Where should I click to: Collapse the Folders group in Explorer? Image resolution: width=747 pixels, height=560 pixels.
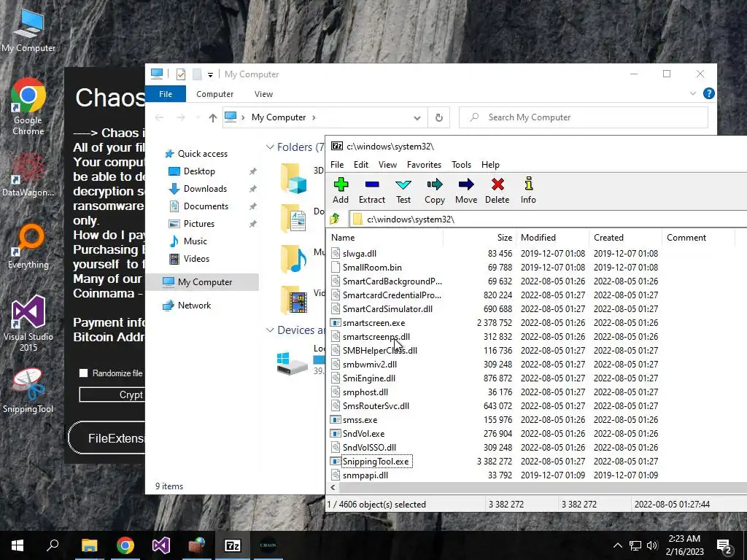(270, 147)
